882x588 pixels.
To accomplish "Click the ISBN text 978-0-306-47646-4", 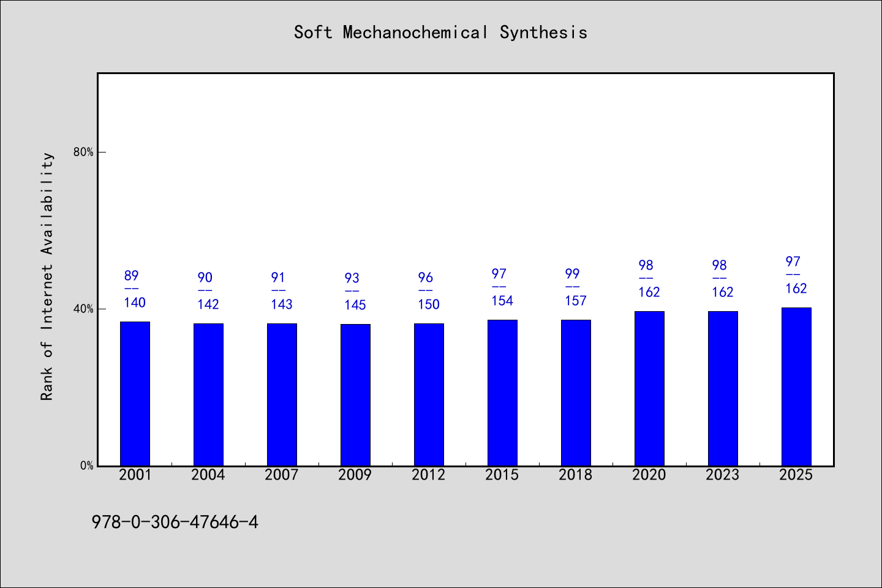I will tap(175, 522).
